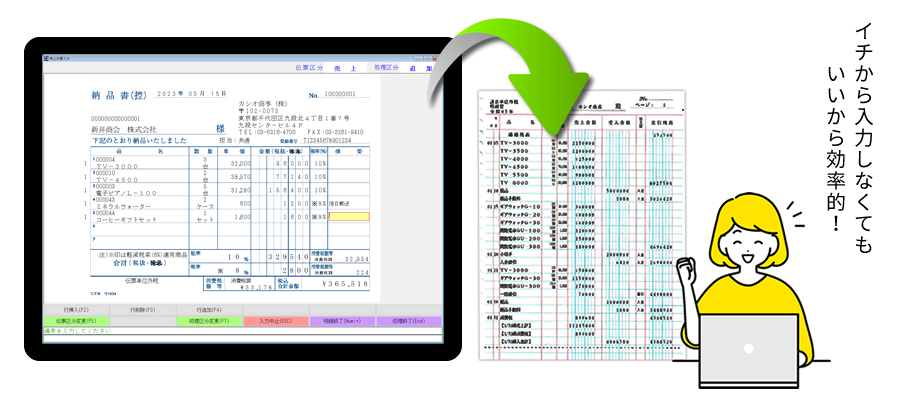Cancel entry with red 入力中止(ESC) button
Screen dimensions: 900x400
coord(277,321)
